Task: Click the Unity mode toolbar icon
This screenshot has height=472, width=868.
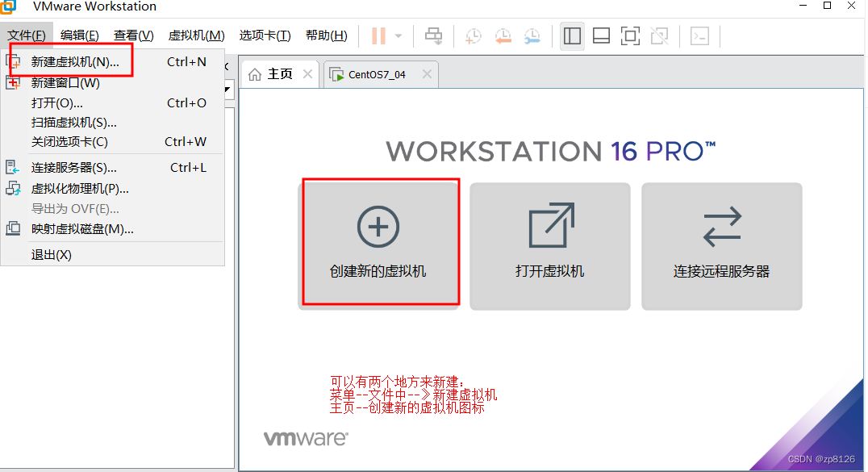Action: point(659,36)
